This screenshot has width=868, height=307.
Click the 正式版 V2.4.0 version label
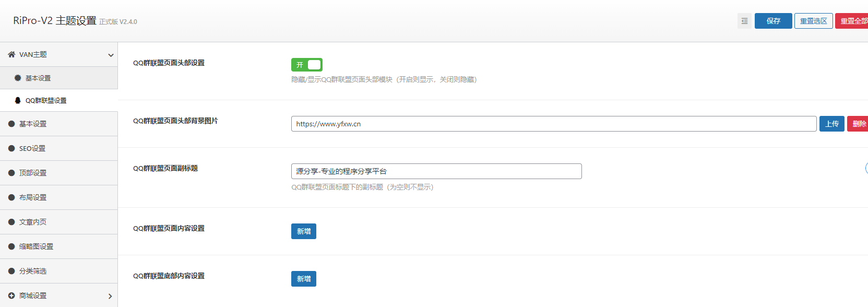click(x=118, y=22)
